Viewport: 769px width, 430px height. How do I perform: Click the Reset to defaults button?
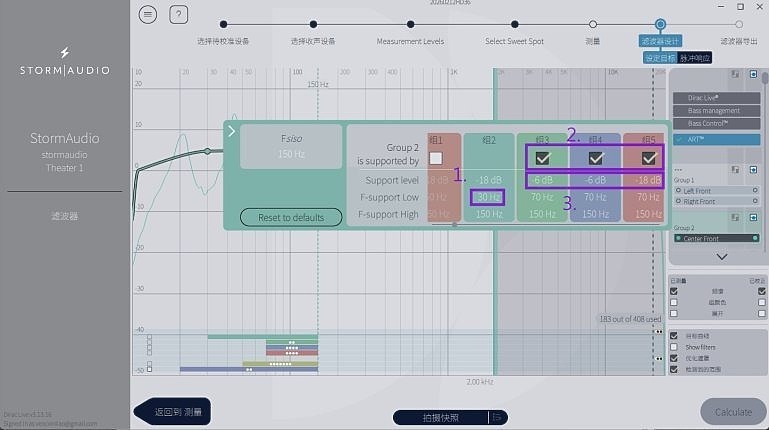pyautogui.click(x=291, y=217)
